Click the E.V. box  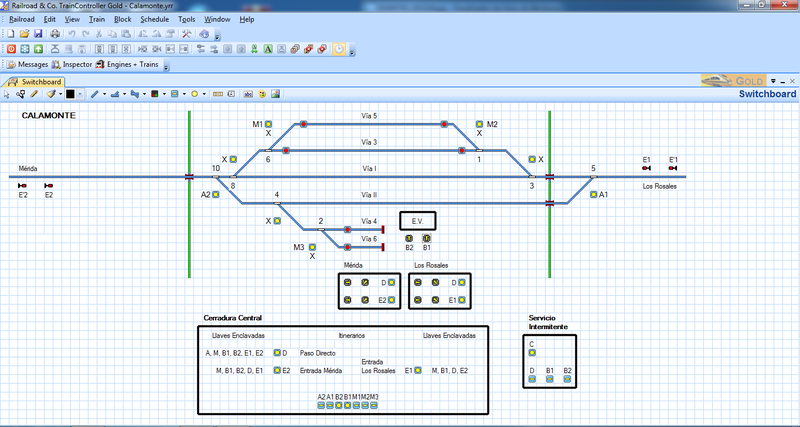click(x=417, y=221)
